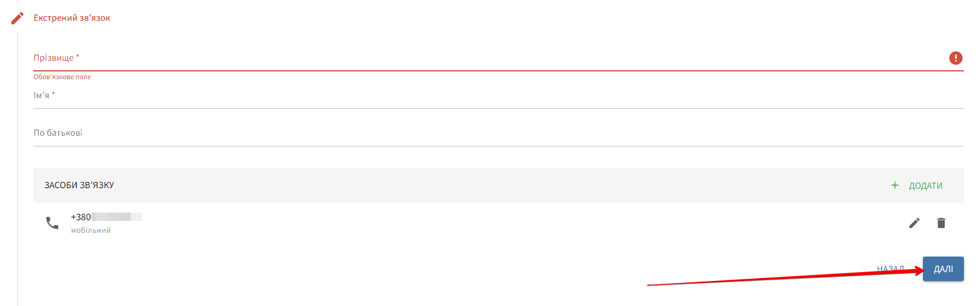This screenshot has height=306, width=980.
Task: Click empty area of ЗАСОБИ ЗВ'ЯЗКУ header bar
Action: [x=476, y=185]
